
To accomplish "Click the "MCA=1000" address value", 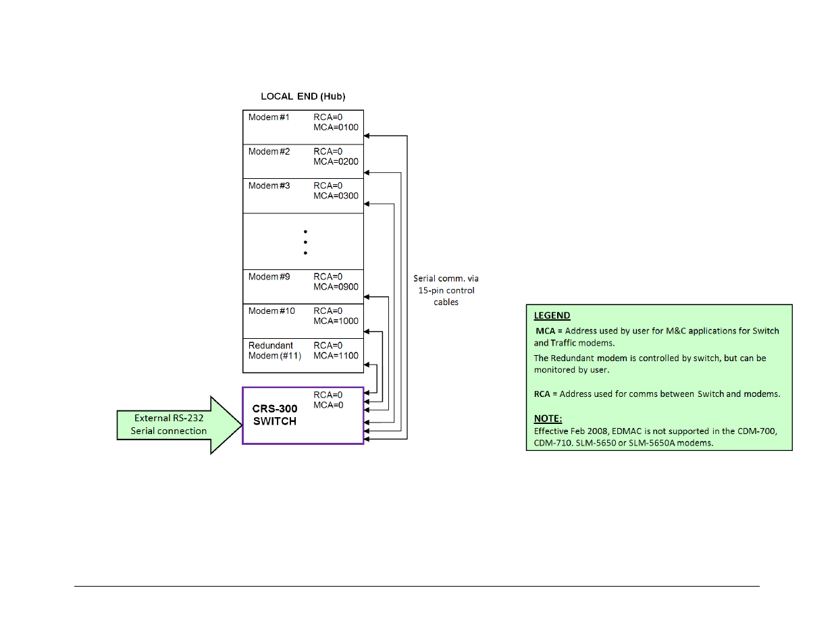I will (336, 321).
